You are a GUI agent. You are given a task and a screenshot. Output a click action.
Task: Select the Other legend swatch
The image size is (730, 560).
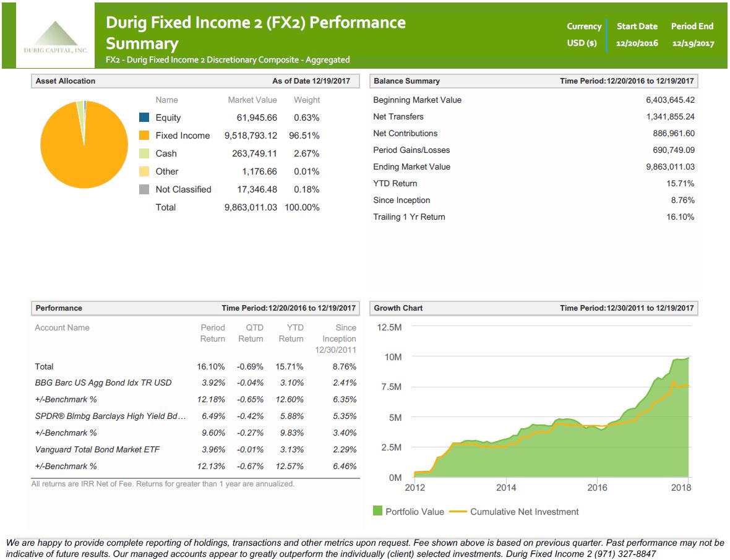coord(144,171)
